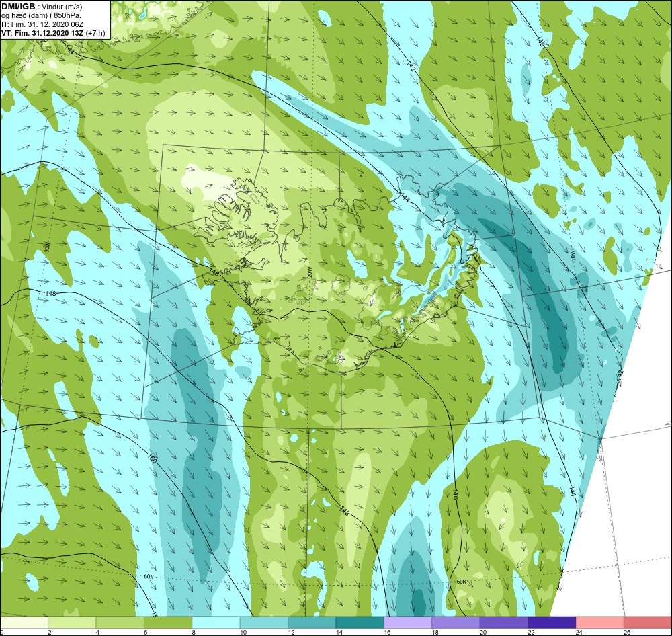Select the 'og hæð (dam) í 850hPa.' header line
672x636 pixels.
click(41, 15)
